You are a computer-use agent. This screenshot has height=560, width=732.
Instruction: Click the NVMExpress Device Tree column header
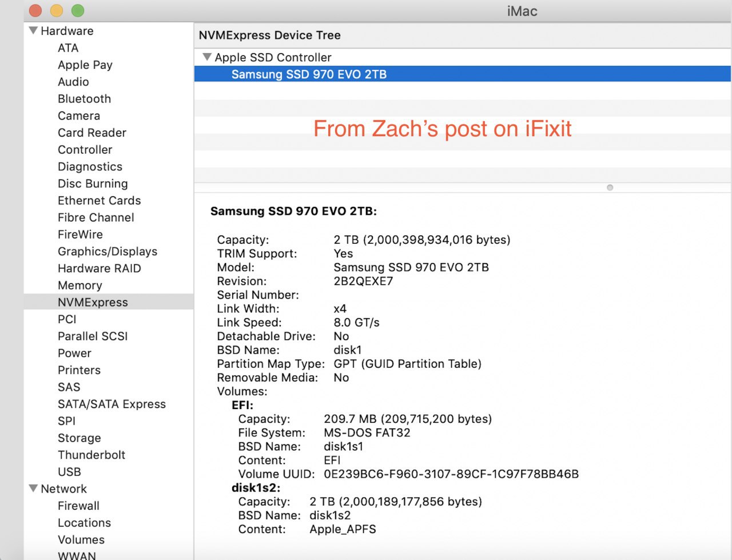point(269,35)
